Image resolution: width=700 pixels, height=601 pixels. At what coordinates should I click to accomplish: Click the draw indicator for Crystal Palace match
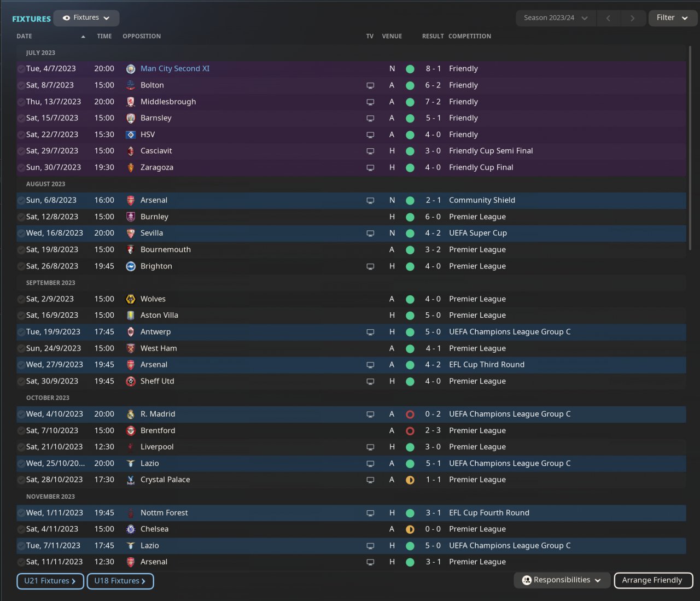click(x=410, y=480)
